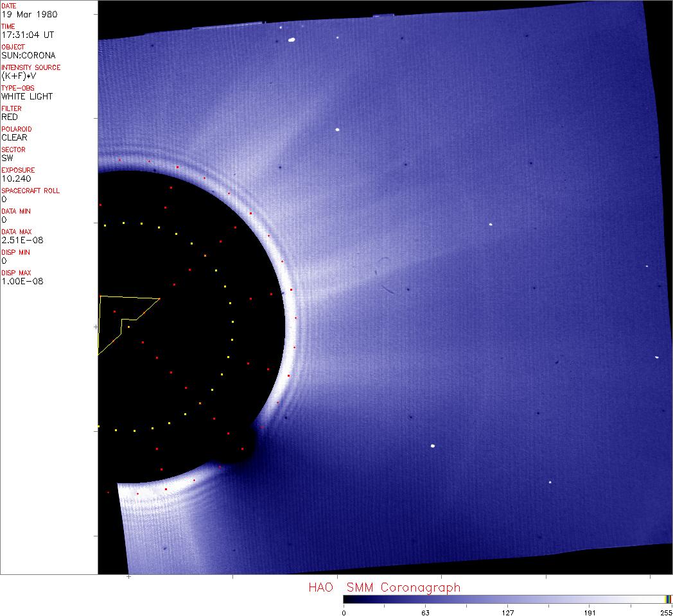Select the date value 19 Mar 1980

click(x=28, y=14)
